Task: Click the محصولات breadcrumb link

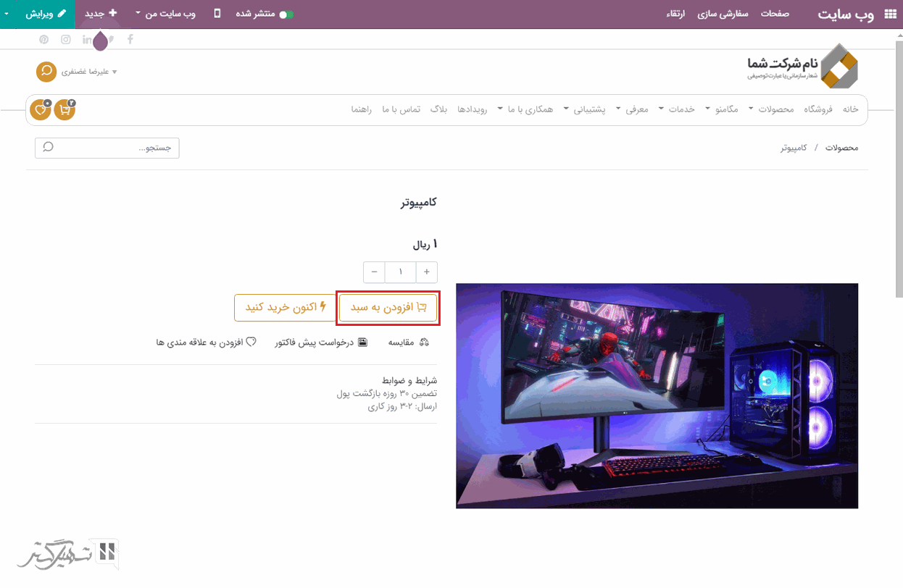Action: pyautogui.click(x=841, y=148)
